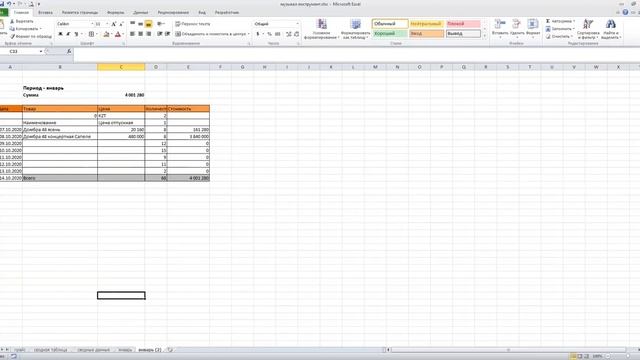Image resolution: width=640 pixels, height=360 pixels.
Task: Click the insert function fx icon
Action: click(69, 51)
